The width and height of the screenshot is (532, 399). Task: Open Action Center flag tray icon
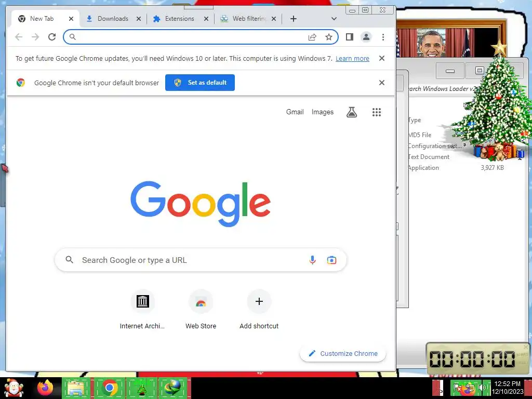click(x=457, y=388)
